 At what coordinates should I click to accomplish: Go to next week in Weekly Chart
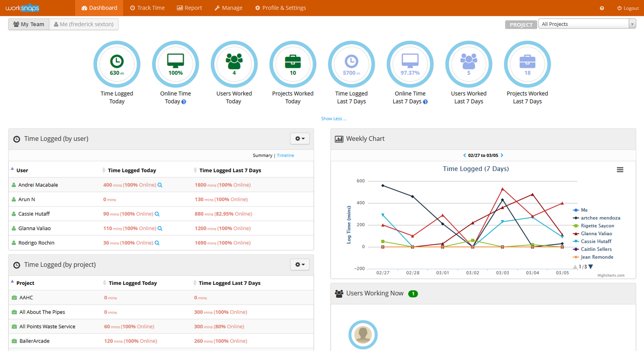point(502,156)
